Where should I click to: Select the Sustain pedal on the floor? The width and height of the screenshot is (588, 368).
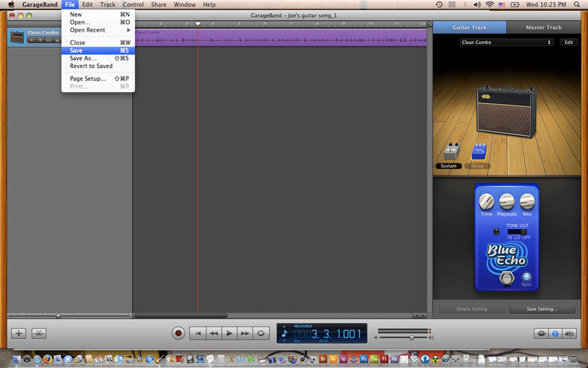pos(449,153)
